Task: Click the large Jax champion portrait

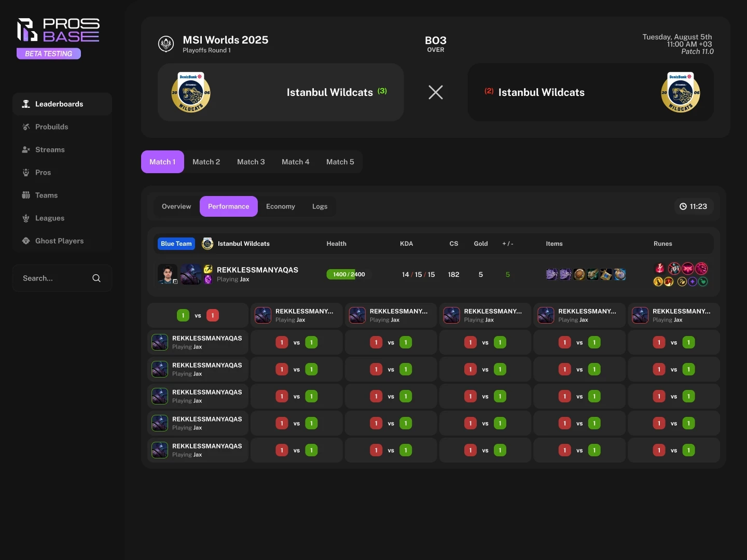Action: [191, 274]
